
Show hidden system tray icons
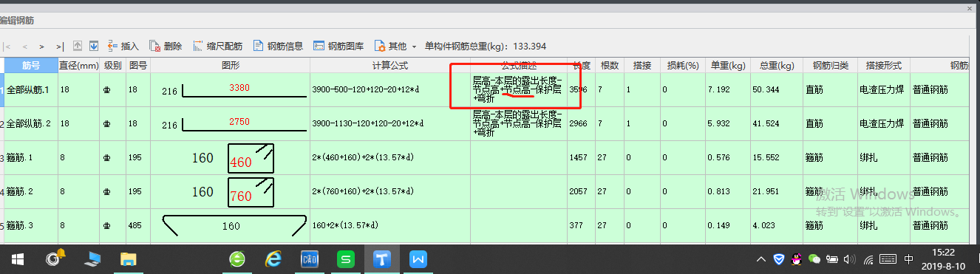pyautogui.click(x=762, y=259)
